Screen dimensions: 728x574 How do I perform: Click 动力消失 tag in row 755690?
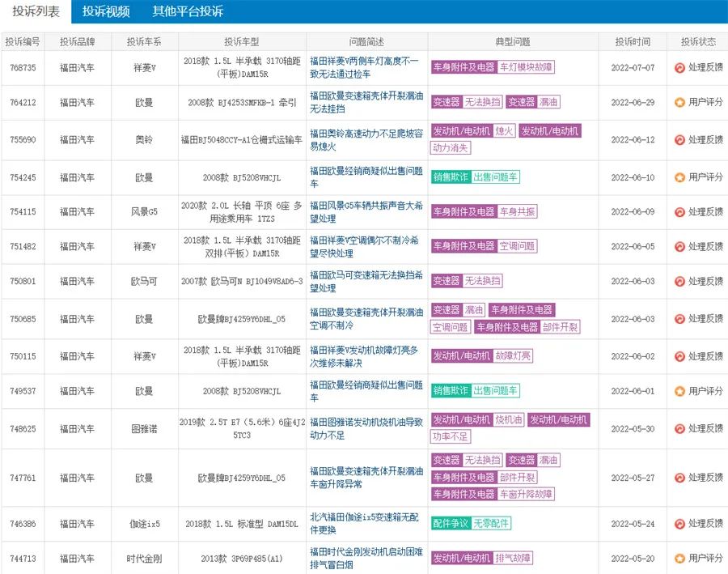click(451, 148)
